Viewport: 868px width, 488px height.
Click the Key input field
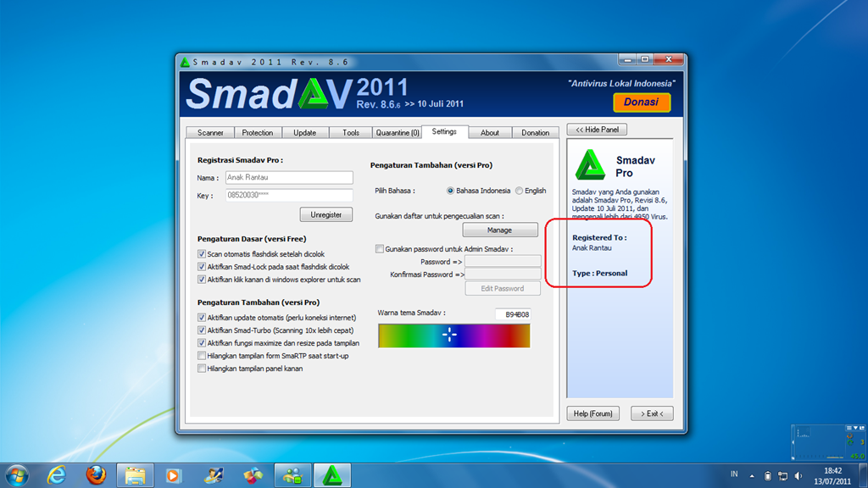[x=289, y=195]
